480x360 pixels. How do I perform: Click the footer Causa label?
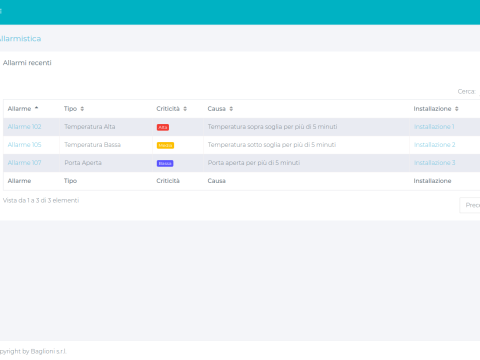[x=216, y=181]
